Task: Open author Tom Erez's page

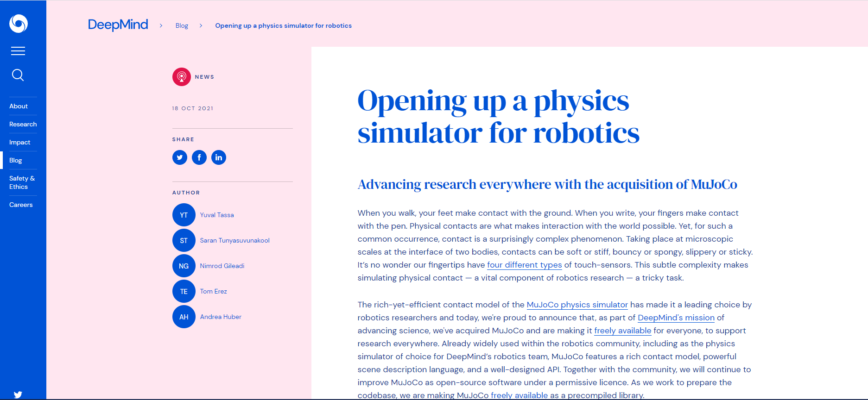Action: tap(214, 291)
